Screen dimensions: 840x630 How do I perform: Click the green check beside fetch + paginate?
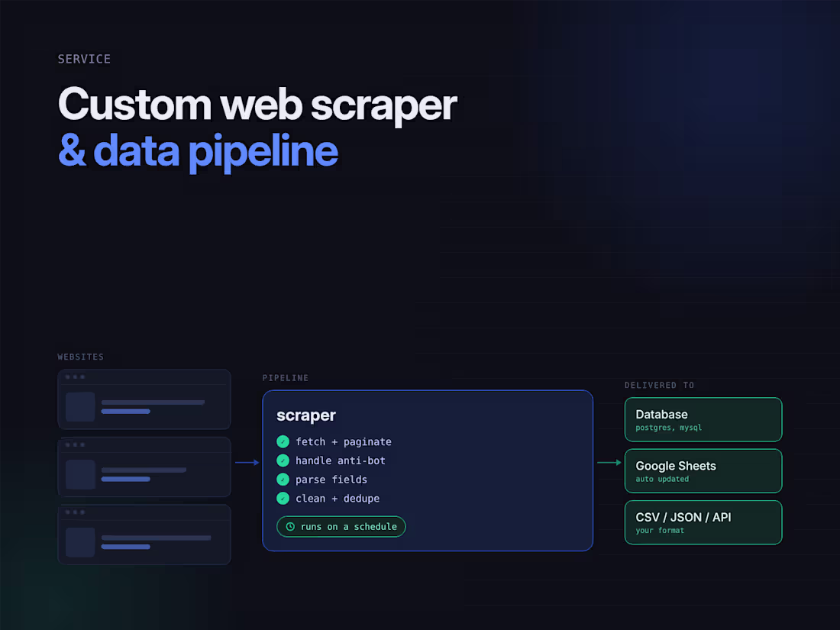coord(283,441)
